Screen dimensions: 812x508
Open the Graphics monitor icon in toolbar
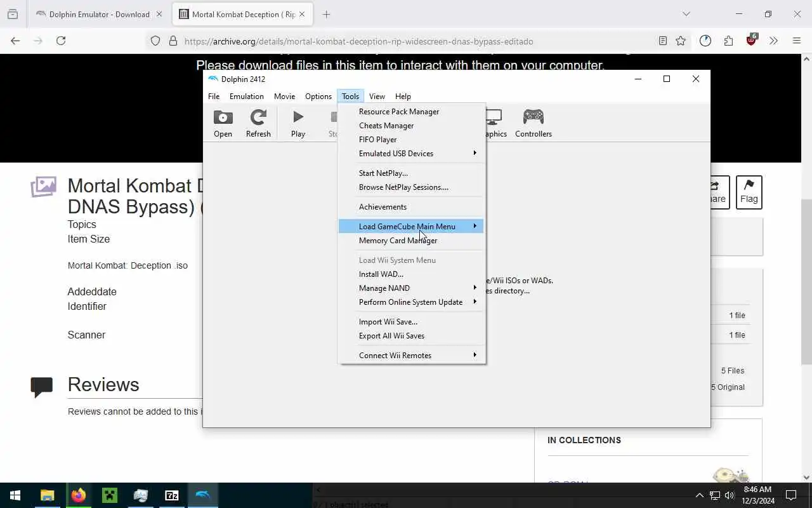coord(495,123)
